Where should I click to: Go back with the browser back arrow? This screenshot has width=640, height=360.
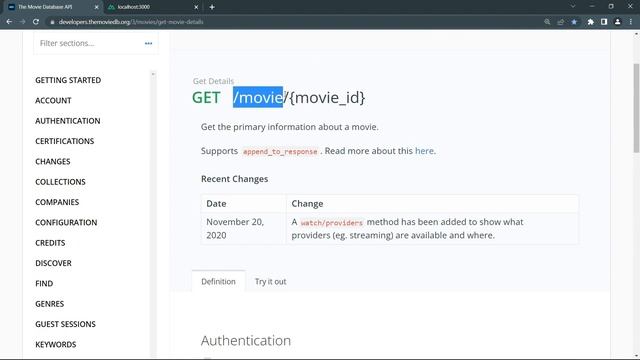pos(9,22)
